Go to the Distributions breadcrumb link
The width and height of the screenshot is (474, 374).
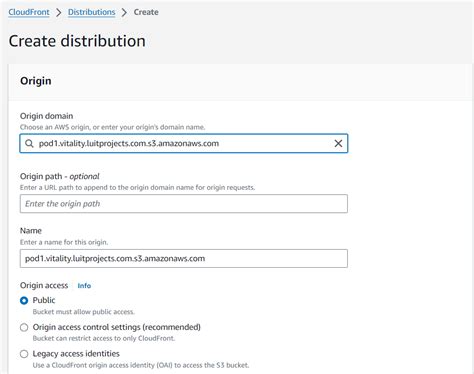tap(91, 12)
